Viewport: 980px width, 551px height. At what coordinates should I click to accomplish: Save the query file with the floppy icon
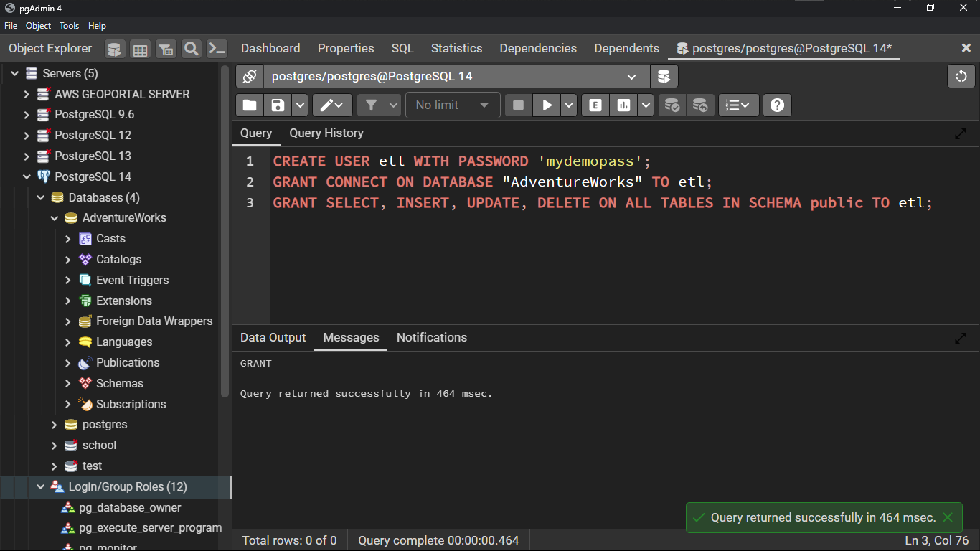coord(278,105)
